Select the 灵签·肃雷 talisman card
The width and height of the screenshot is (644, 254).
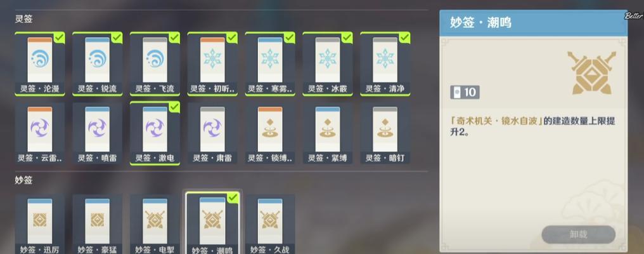pos(212,133)
